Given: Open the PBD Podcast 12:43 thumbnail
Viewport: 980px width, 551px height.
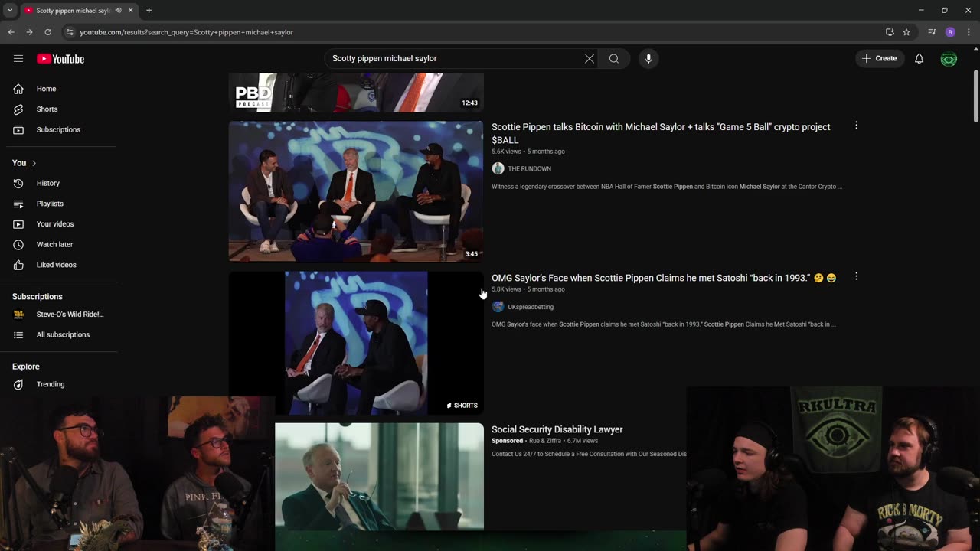Looking at the screenshot, I should (x=356, y=93).
